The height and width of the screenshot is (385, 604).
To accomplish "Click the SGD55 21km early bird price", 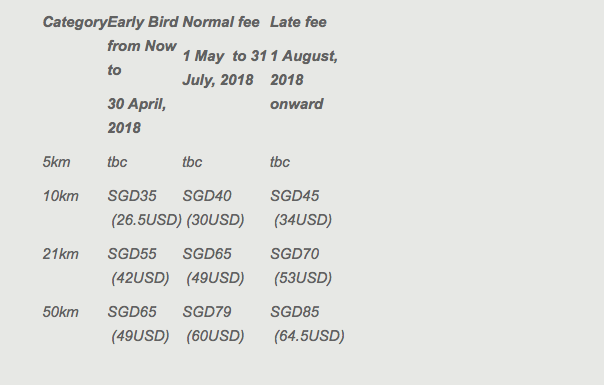I will (x=132, y=254).
